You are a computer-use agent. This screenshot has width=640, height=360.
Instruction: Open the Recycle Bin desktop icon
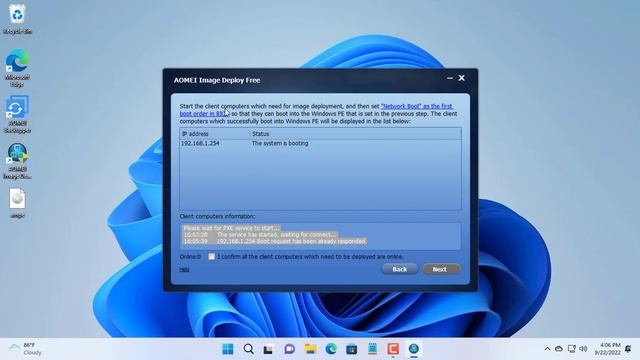point(17,19)
